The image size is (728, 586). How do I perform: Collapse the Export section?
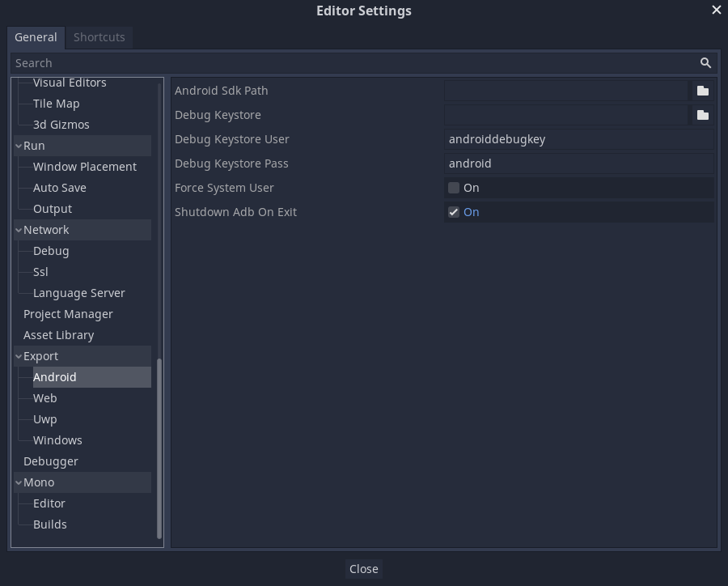click(18, 355)
